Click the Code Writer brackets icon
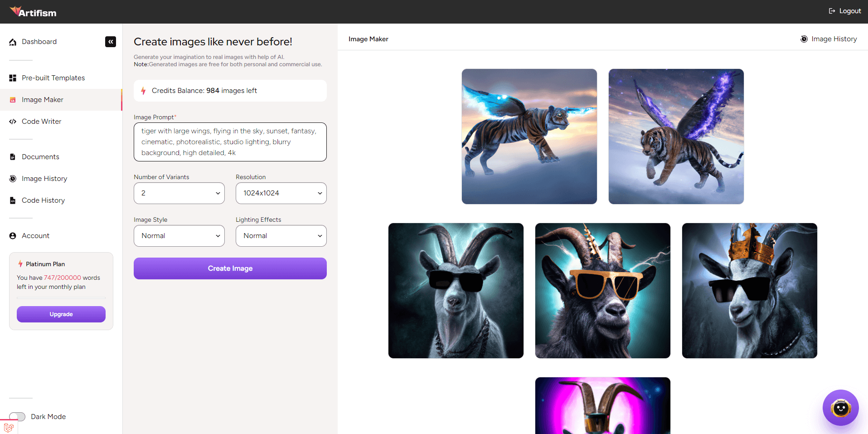868x434 pixels. [13, 122]
